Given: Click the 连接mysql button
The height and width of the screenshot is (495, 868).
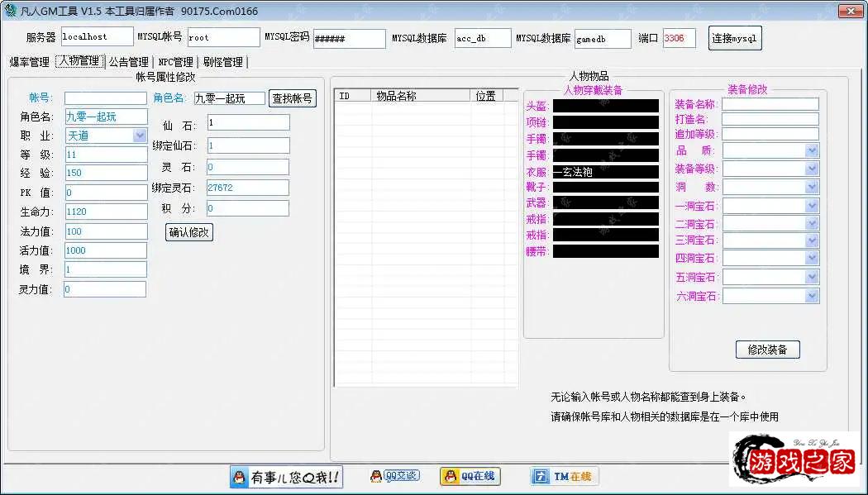Looking at the screenshot, I should (x=734, y=37).
